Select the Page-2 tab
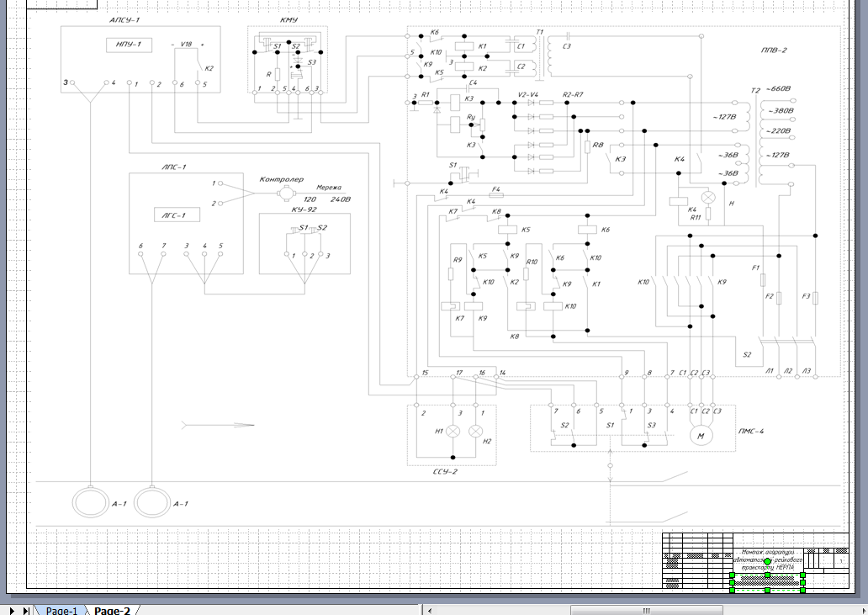868x615 pixels. 113,611
